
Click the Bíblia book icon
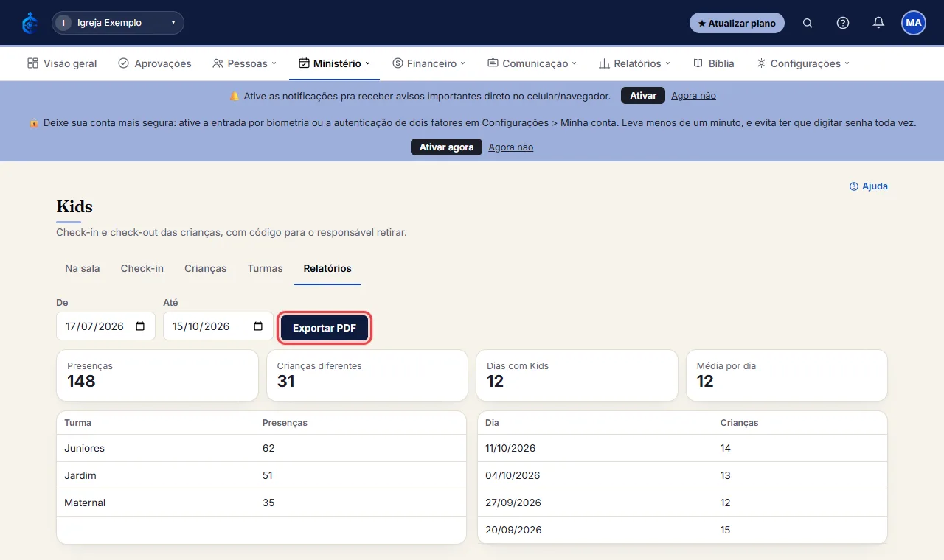click(698, 63)
